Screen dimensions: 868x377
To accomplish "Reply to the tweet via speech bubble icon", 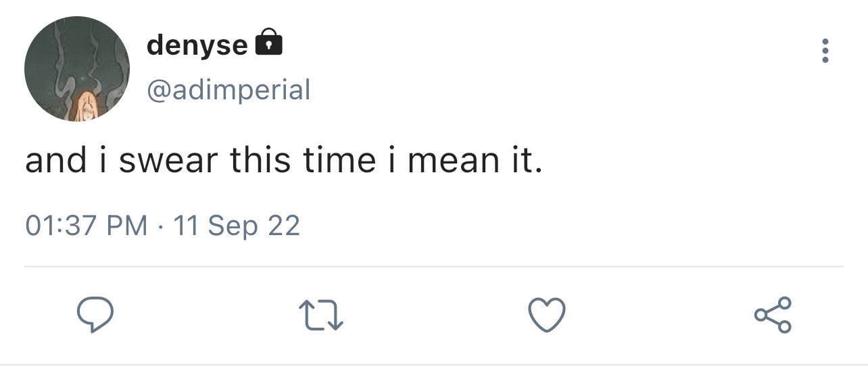I will click(x=94, y=316).
